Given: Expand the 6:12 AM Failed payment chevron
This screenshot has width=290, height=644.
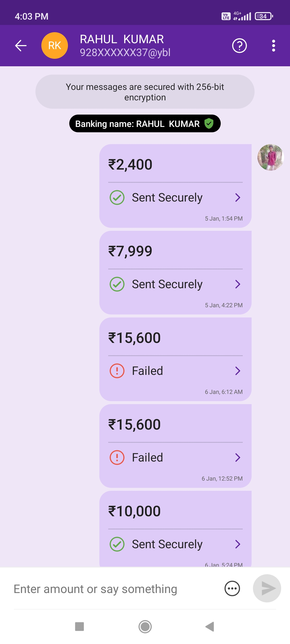Looking at the screenshot, I should pyautogui.click(x=238, y=371).
